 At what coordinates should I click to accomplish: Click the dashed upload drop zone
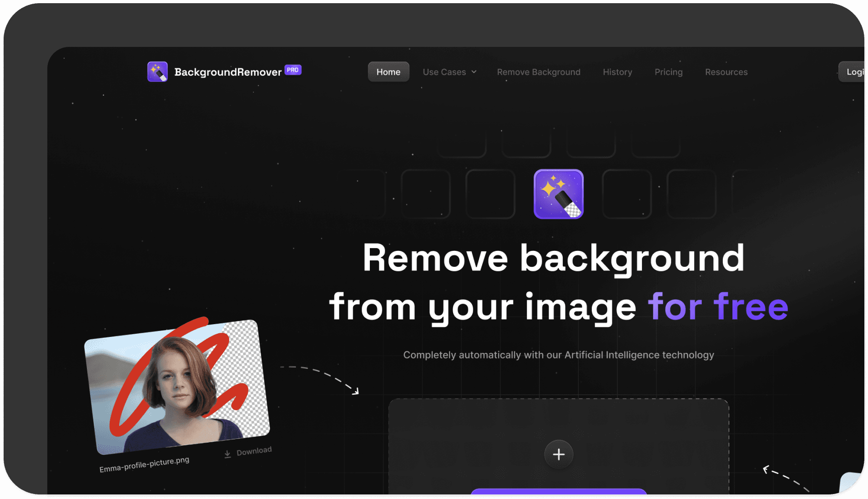(x=559, y=447)
